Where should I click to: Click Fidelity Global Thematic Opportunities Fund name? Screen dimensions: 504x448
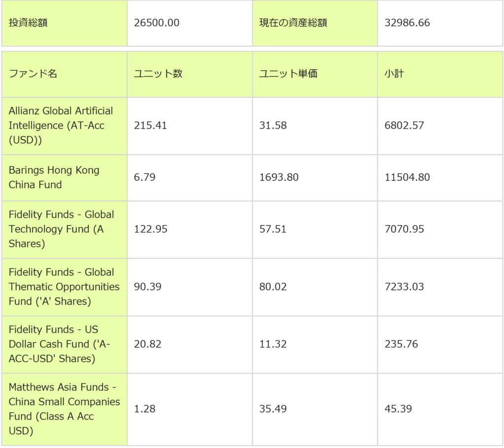point(64,287)
